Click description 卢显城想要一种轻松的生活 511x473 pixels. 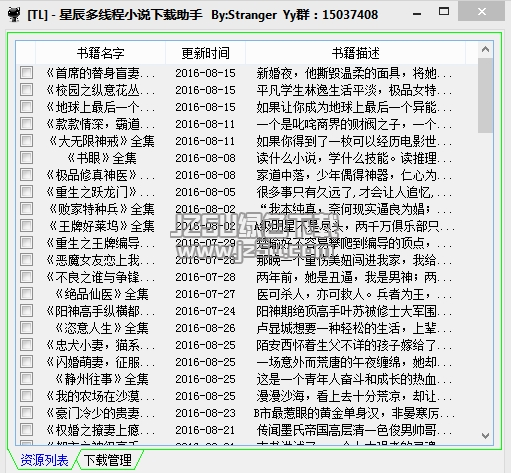coord(354,328)
